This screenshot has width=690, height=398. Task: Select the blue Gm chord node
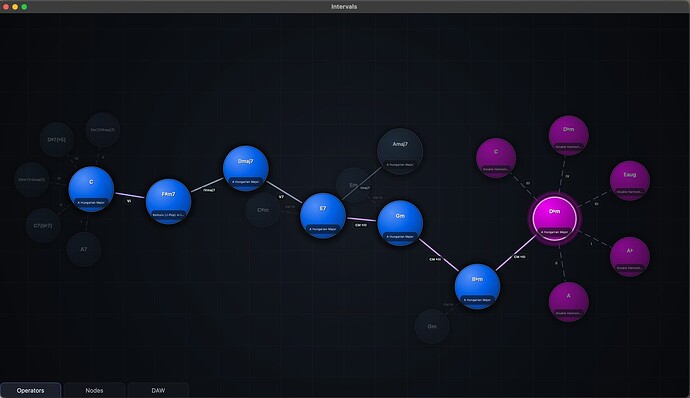click(400, 223)
